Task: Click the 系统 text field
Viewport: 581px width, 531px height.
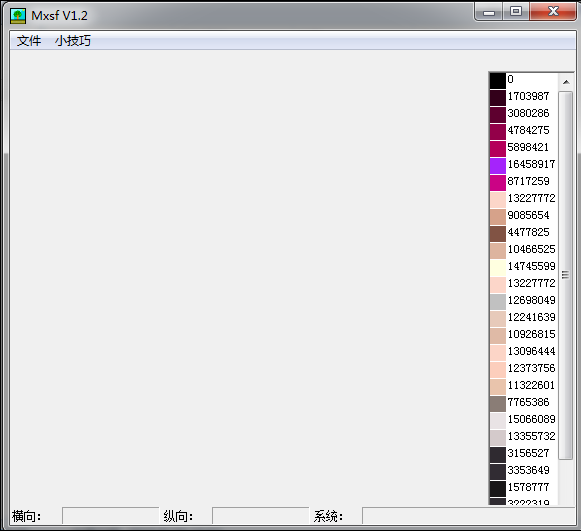Action: (468, 515)
